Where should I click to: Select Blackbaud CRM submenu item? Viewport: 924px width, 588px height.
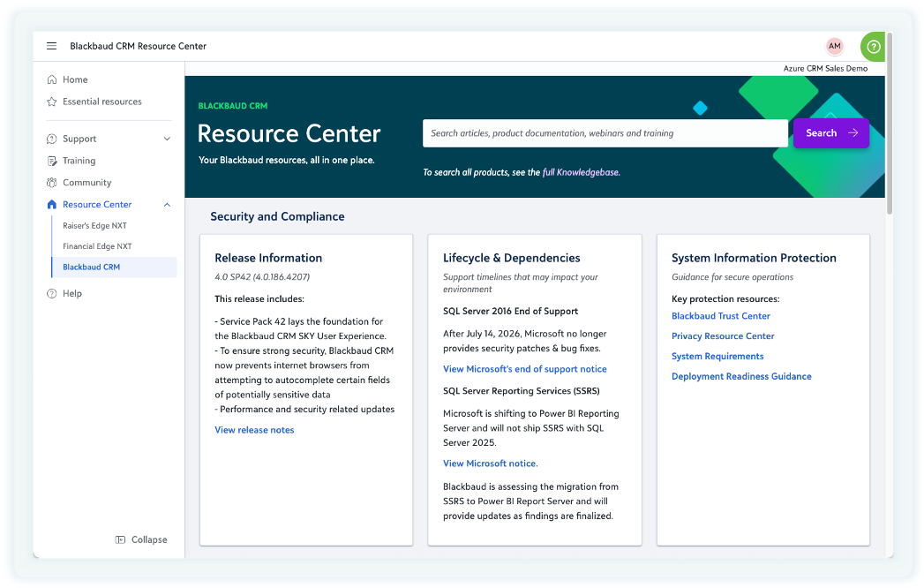point(115,268)
